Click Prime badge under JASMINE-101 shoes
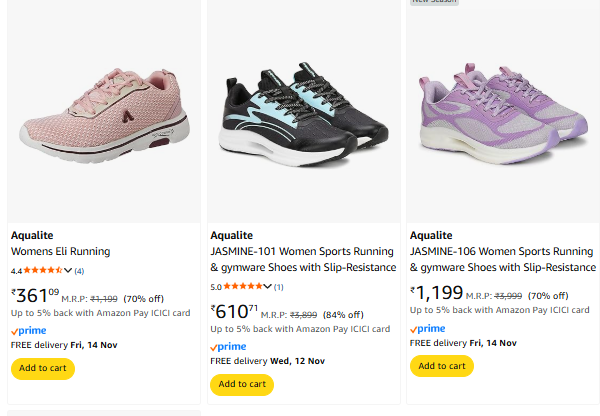This screenshot has height=416, width=600. 228,347
